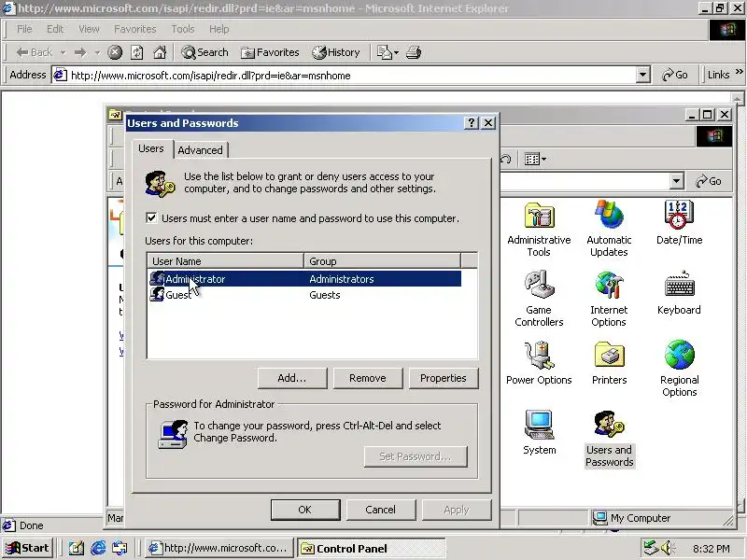
Task: Open the Back button history dropdown arrow
Action: coord(63,52)
